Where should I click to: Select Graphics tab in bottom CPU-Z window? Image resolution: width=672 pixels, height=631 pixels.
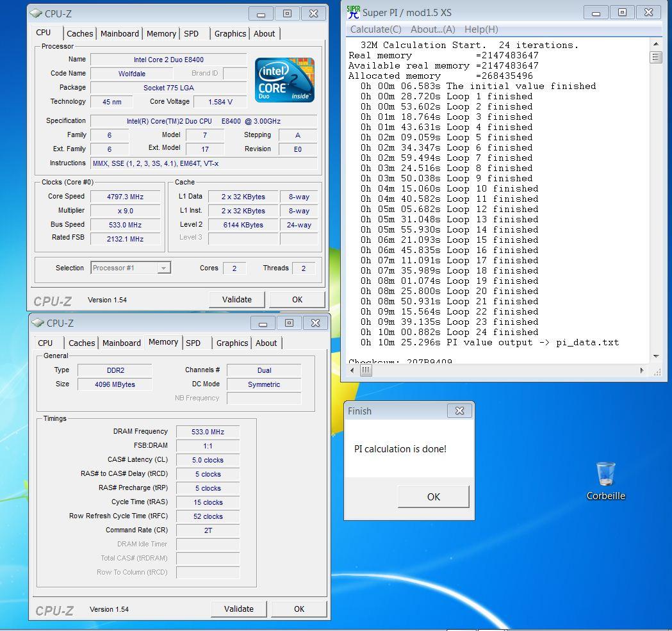pos(232,343)
